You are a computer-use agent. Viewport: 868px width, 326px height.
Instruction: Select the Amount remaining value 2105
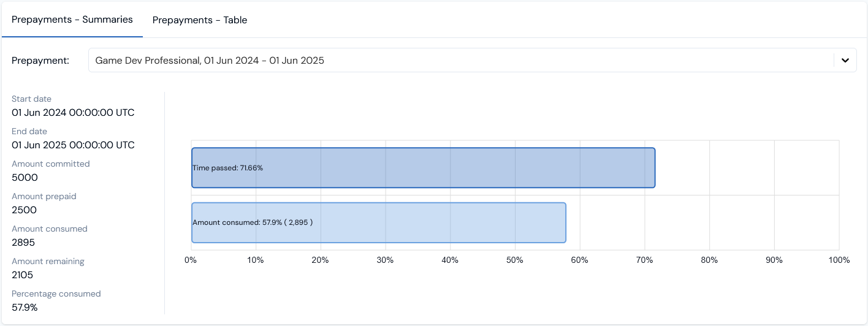coord(23,275)
